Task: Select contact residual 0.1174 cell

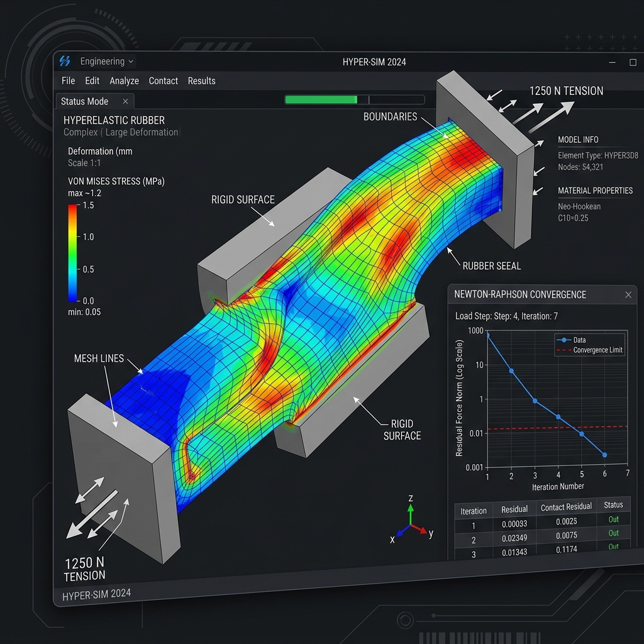Action: click(x=567, y=550)
